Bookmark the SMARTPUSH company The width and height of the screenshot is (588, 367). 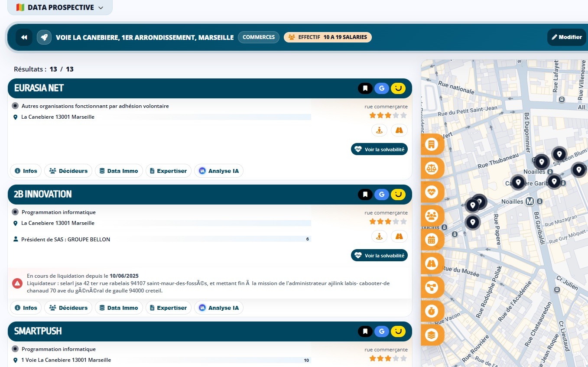click(x=365, y=331)
